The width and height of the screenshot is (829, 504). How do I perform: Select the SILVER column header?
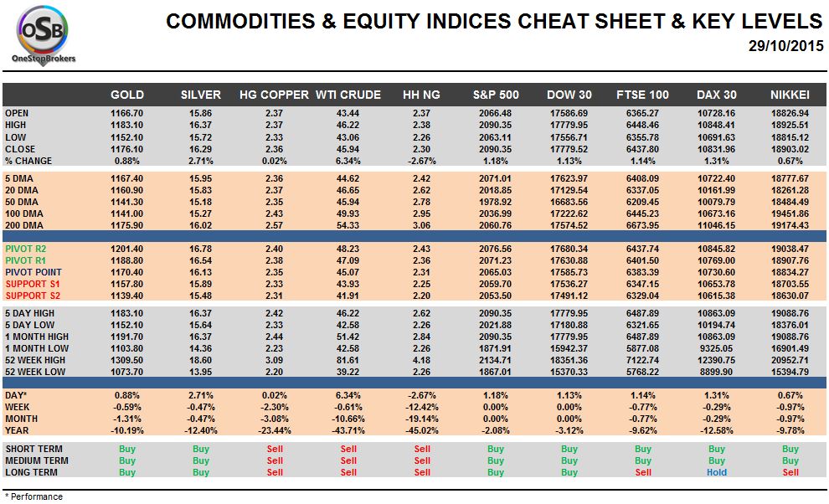(x=201, y=95)
